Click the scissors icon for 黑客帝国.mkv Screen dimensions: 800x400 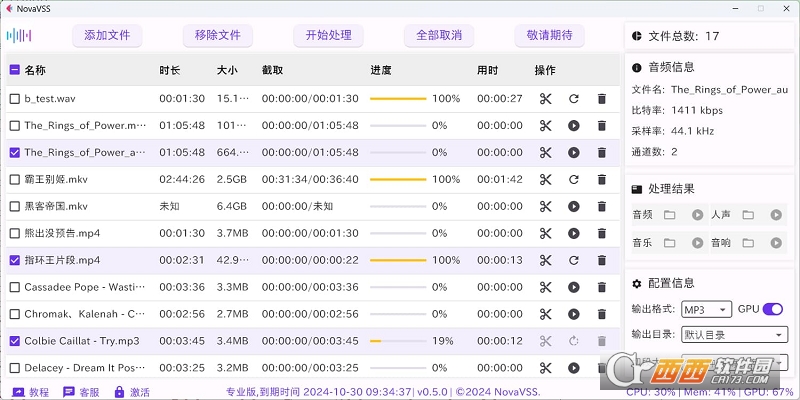546,207
